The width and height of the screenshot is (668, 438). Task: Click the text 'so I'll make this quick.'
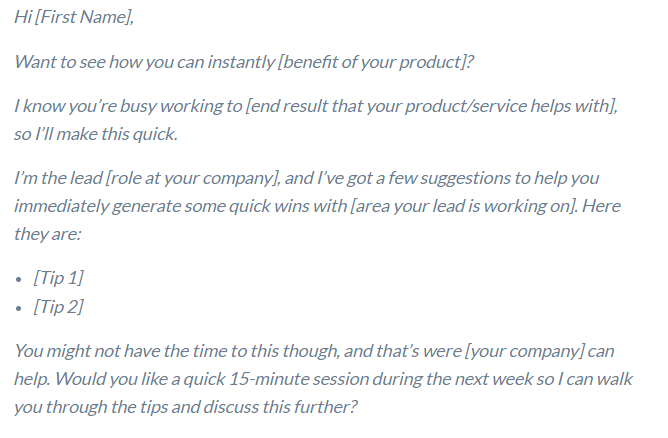(x=96, y=134)
